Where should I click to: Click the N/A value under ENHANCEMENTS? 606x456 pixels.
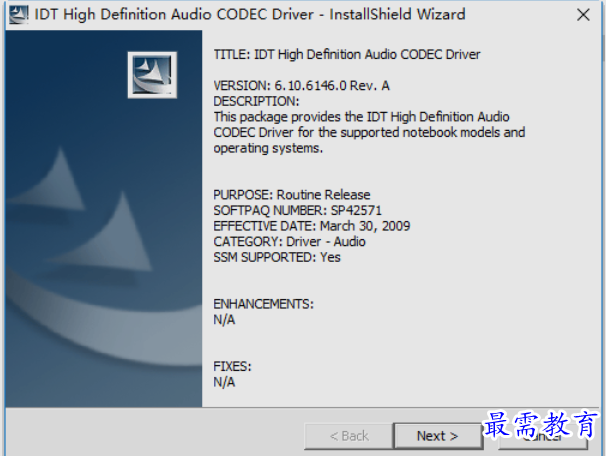[x=224, y=320]
